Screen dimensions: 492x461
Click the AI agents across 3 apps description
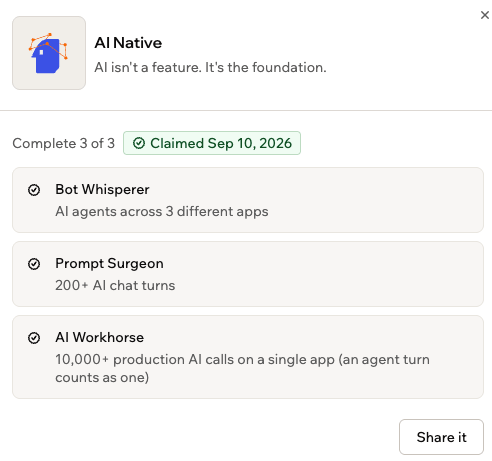point(162,211)
